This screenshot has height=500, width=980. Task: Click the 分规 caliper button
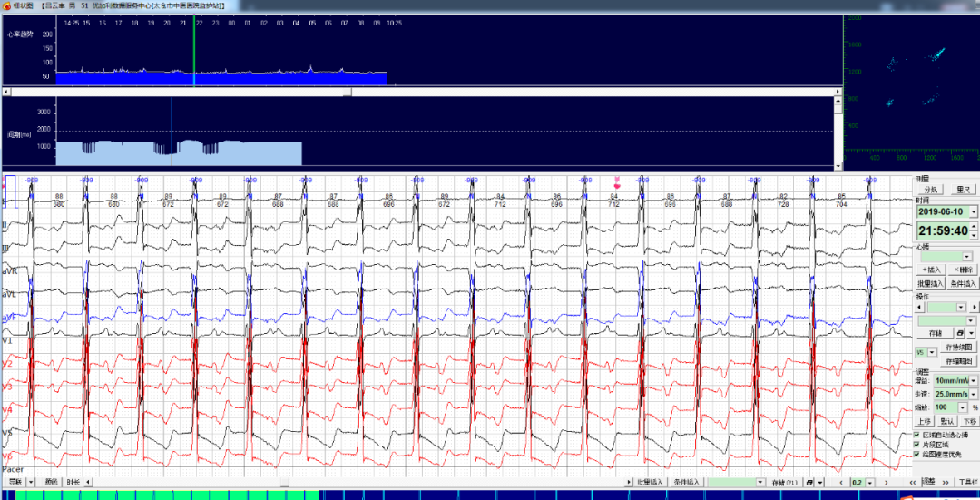[931, 190]
